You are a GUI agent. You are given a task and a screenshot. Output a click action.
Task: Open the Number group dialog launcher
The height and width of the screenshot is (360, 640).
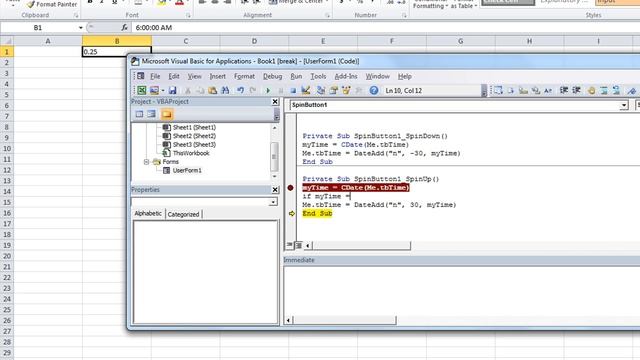point(404,15)
